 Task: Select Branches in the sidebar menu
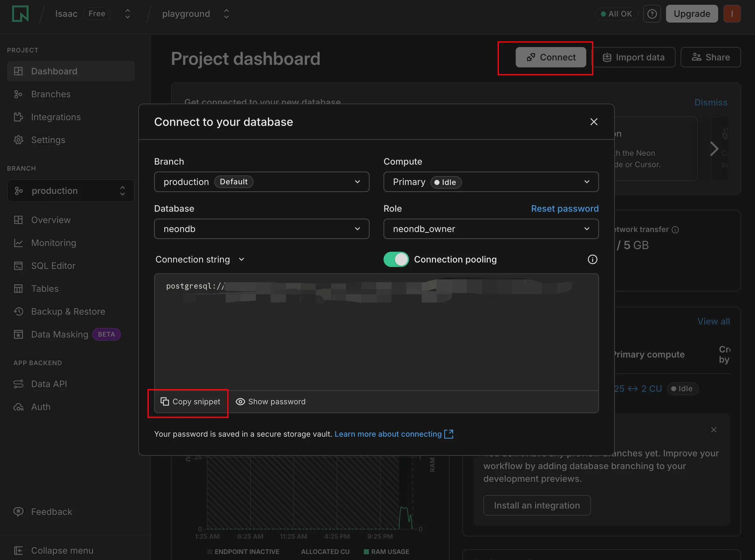tap(51, 94)
